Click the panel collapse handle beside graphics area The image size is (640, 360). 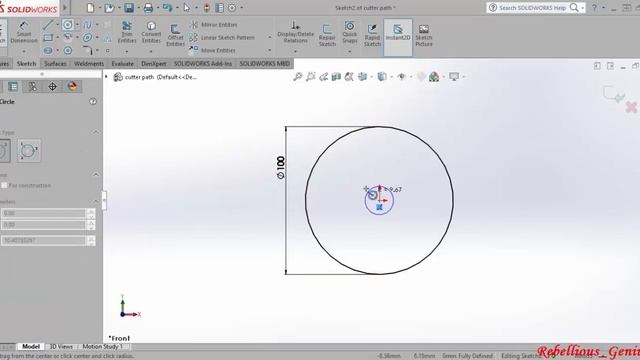coord(104,200)
